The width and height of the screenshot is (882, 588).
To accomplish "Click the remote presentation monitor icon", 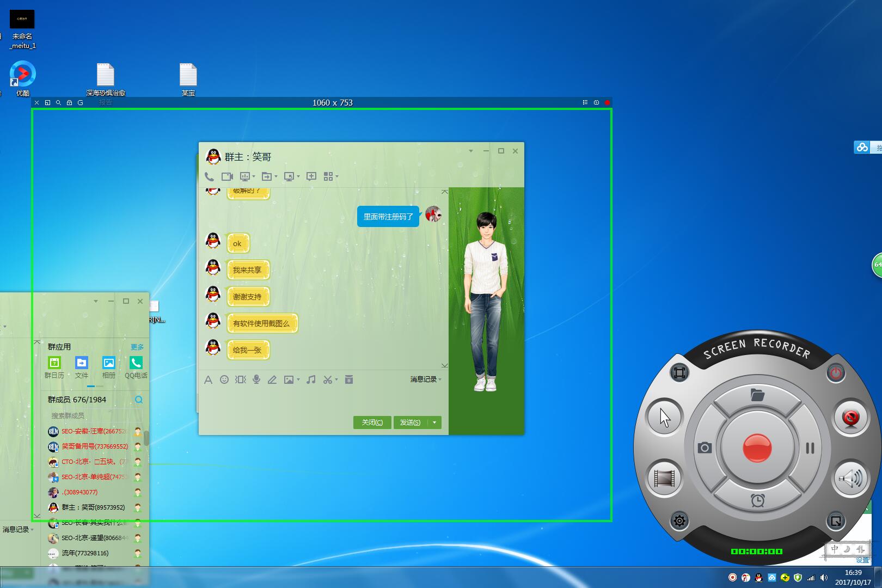I will [245, 176].
